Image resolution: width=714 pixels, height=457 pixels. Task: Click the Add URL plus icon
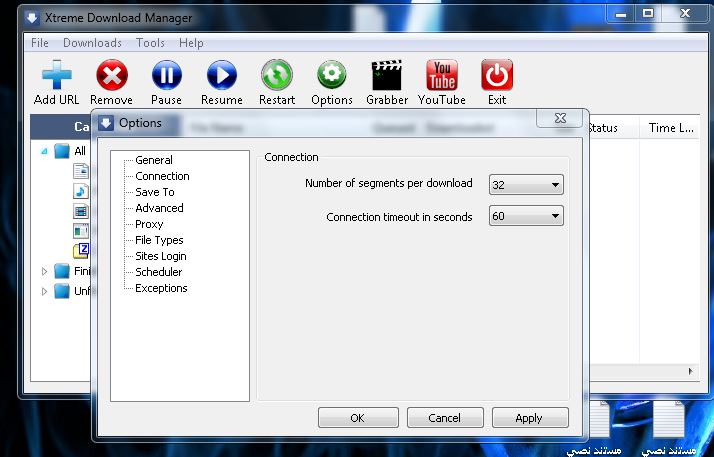(x=56, y=76)
